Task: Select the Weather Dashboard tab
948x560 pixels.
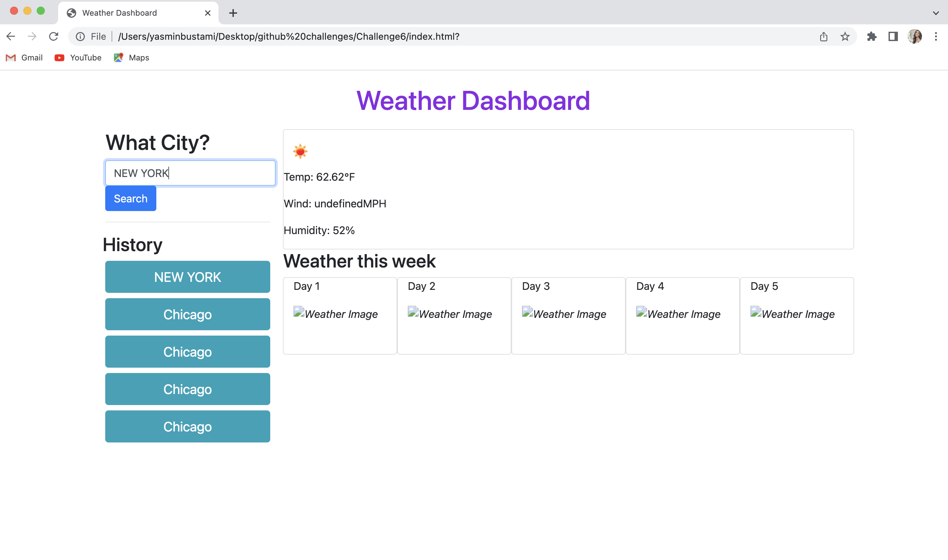Action: click(138, 13)
